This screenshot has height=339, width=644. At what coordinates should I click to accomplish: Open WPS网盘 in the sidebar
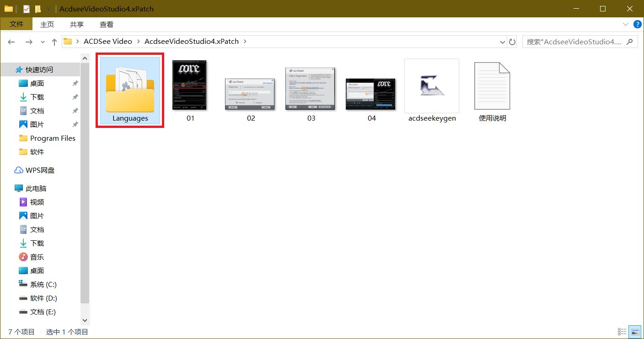point(40,170)
